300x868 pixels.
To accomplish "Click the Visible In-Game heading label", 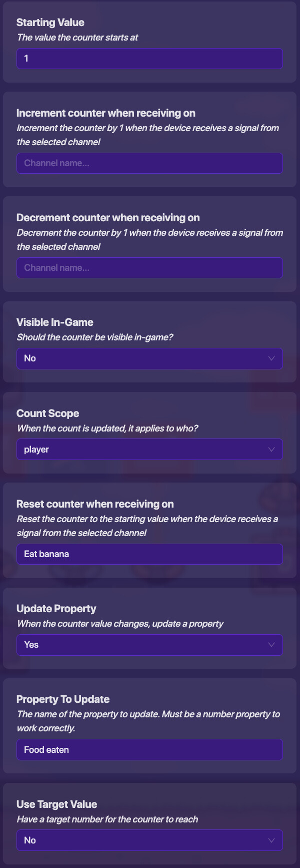I will [54, 322].
